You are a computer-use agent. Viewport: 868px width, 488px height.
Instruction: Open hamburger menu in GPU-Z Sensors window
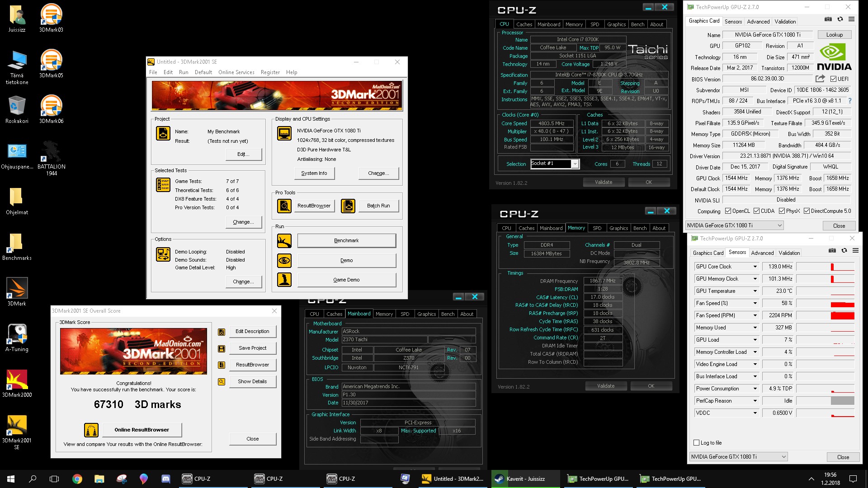point(855,251)
